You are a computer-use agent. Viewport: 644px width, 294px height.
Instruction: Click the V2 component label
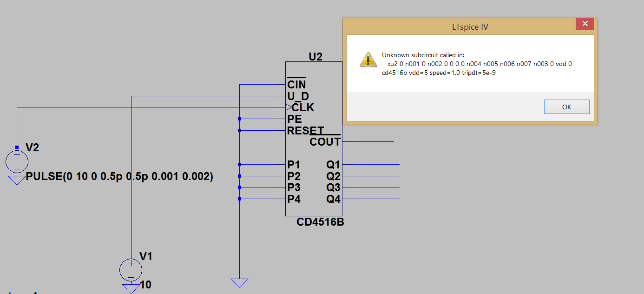coord(33,147)
